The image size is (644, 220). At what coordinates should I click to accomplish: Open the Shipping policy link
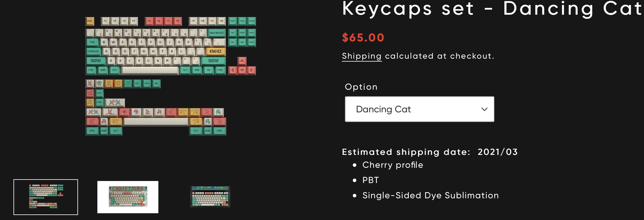362,56
